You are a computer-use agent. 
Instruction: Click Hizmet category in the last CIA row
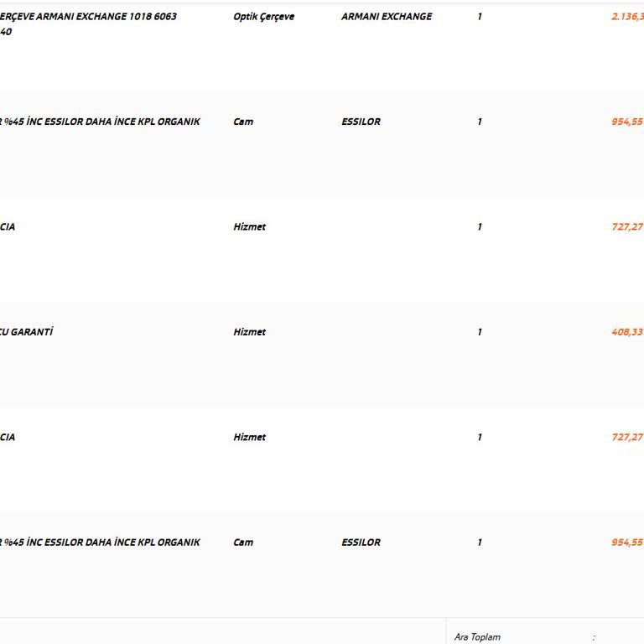click(249, 437)
